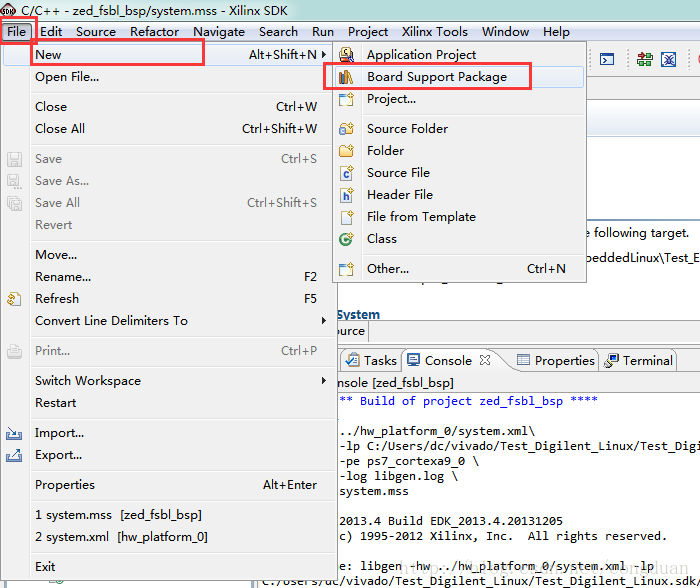Reopen recent file 2 system.xml
700x588 pixels.
[181, 537]
